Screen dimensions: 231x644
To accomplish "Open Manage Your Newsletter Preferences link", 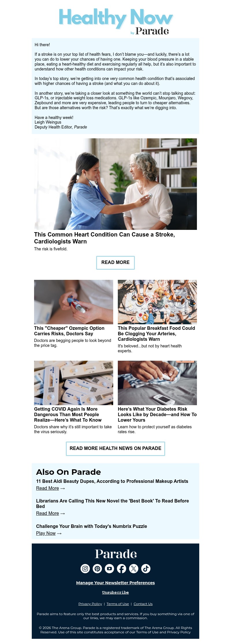I will coord(115,582).
